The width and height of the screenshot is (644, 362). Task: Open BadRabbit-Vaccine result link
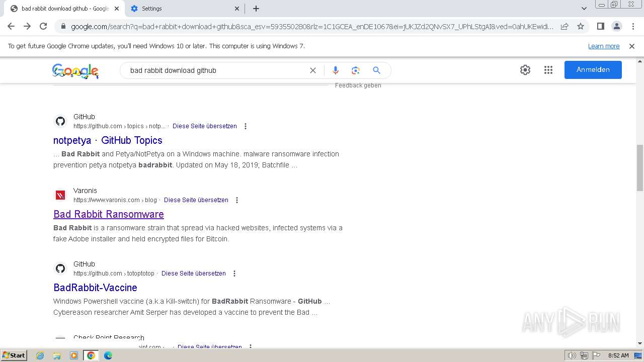[x=95, y=288]
